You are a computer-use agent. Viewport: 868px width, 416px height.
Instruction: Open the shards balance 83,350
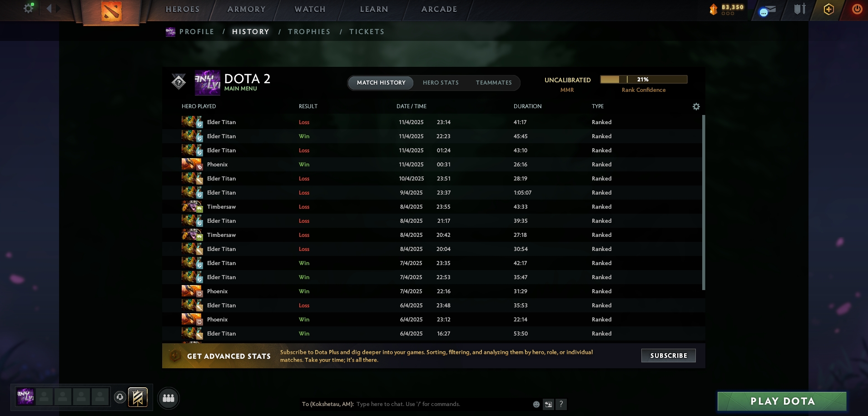point(727,9)
